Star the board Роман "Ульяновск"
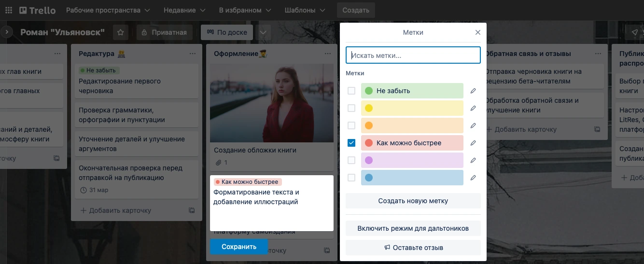Viewport: 644px width, 264px height. pyautogui.click(x=121, y=32)
